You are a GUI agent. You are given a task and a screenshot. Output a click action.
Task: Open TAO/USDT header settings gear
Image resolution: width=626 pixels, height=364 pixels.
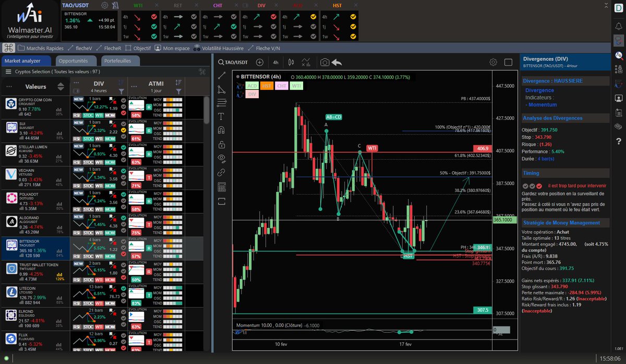pyautogui.click(x=105, y=5)
